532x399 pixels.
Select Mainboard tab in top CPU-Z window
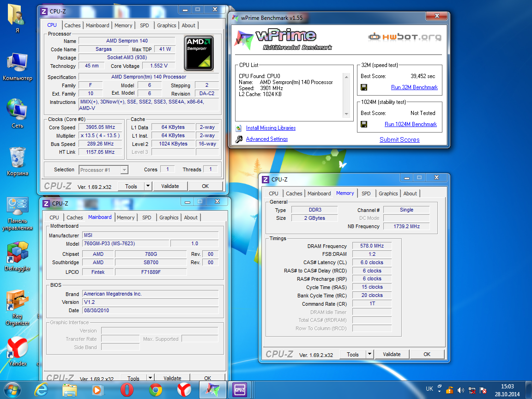(x=97, y=25)
